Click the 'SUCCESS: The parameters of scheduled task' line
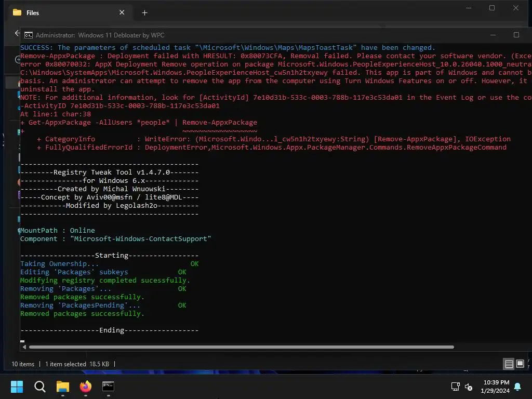Image resolution: width=532 pixels, height=399 pixels. [228, 47]
